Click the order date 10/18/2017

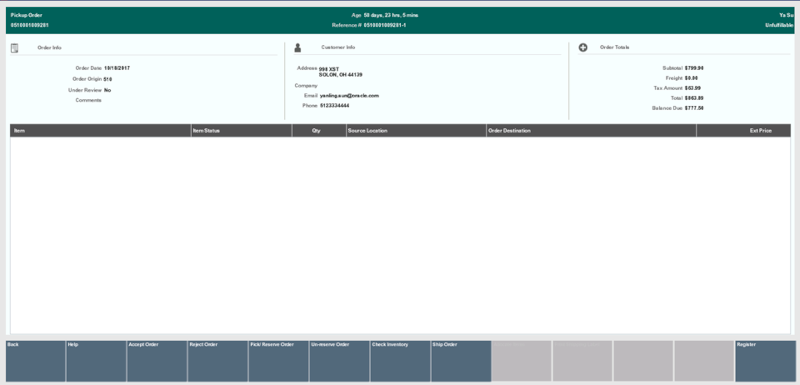pos(117,68)
